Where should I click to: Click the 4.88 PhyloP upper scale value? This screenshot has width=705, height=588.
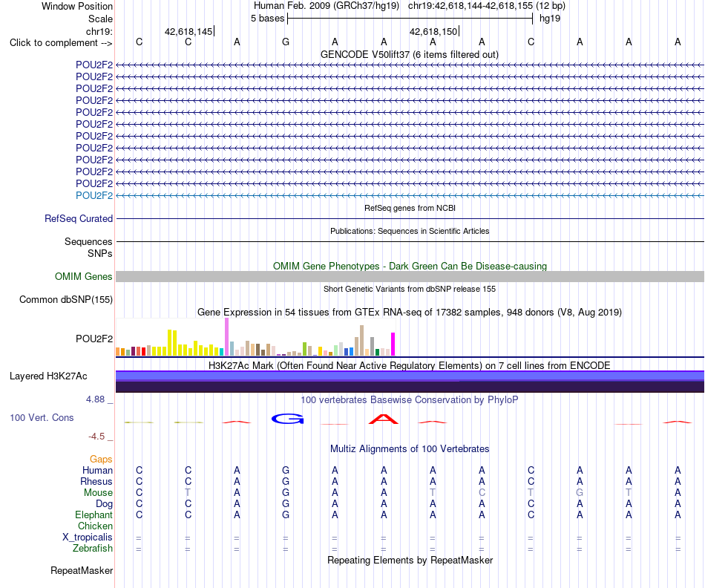(95, 399)
